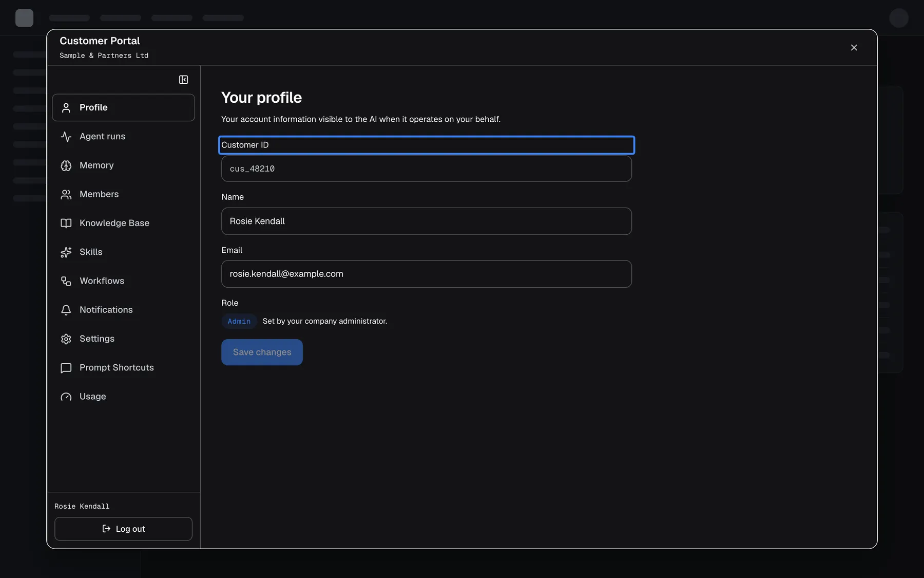924x578 pixels.
Task: Click the Profile person icon
Action: click(66, 107)
